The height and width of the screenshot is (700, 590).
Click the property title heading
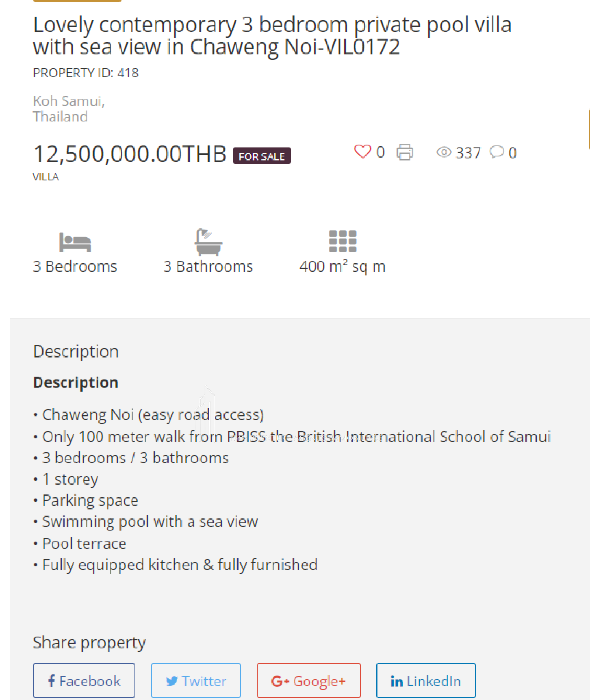point(272,36)
